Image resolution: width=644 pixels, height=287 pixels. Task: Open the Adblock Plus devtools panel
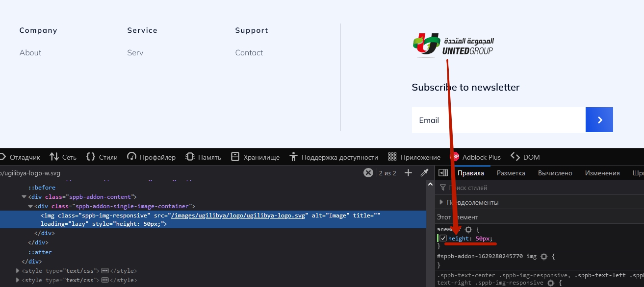tap(475, 157)
